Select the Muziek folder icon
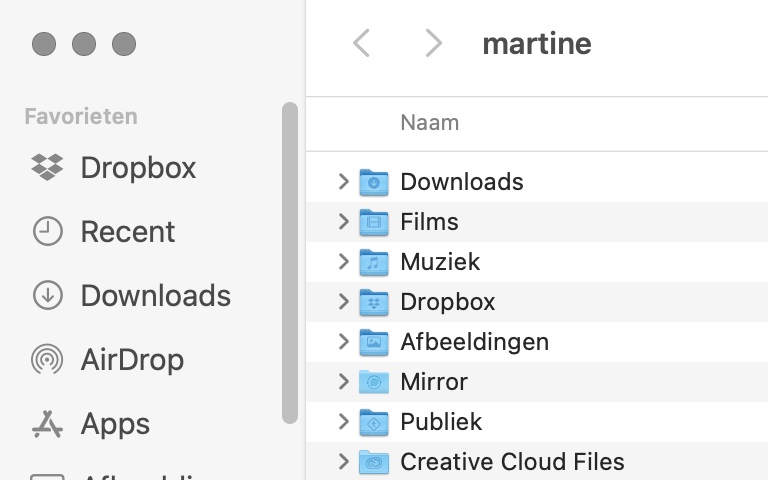 [x=373, y=262]
